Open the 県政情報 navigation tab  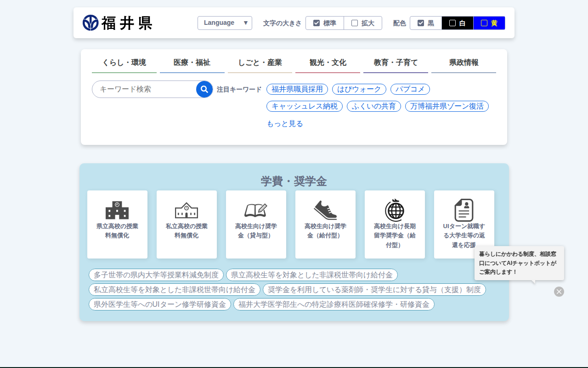(464, 63)
